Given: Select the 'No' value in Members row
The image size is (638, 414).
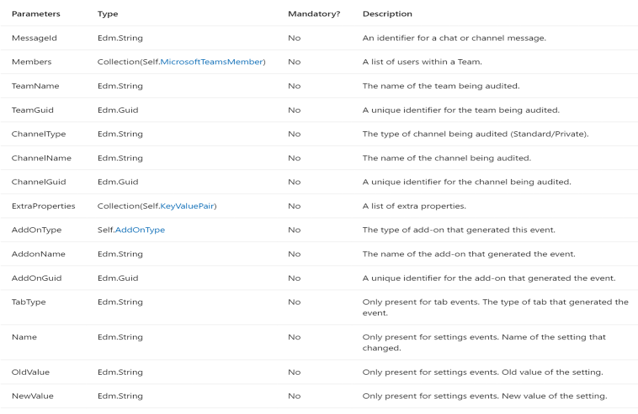Looking at the screenshot, I should pos(294,62).
